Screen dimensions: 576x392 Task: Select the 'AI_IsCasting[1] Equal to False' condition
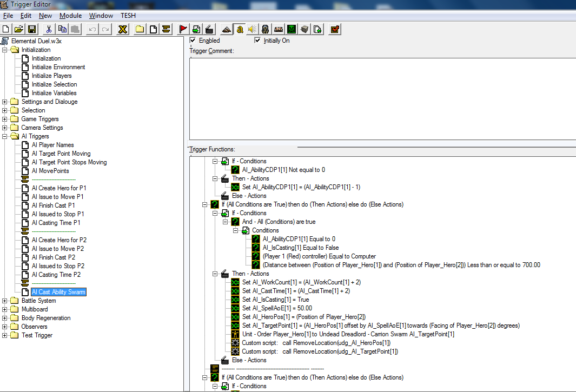click(x=301, y=248)
